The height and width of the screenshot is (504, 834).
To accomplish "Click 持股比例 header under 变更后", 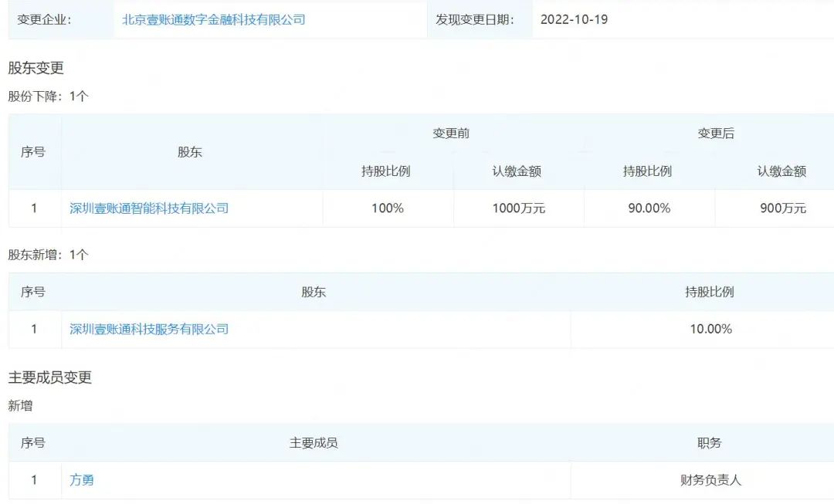I will coord(648,171).
